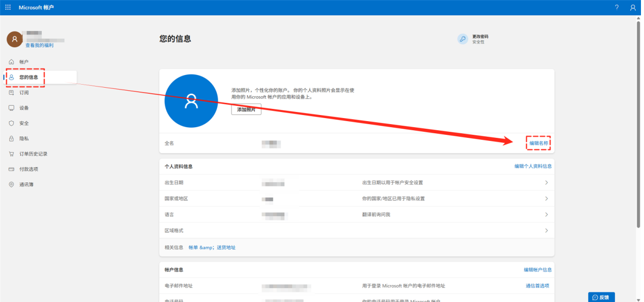Select the 设备 sidebar icon
The height and width of the screenshot is (302, 644).
pos(11,107)
